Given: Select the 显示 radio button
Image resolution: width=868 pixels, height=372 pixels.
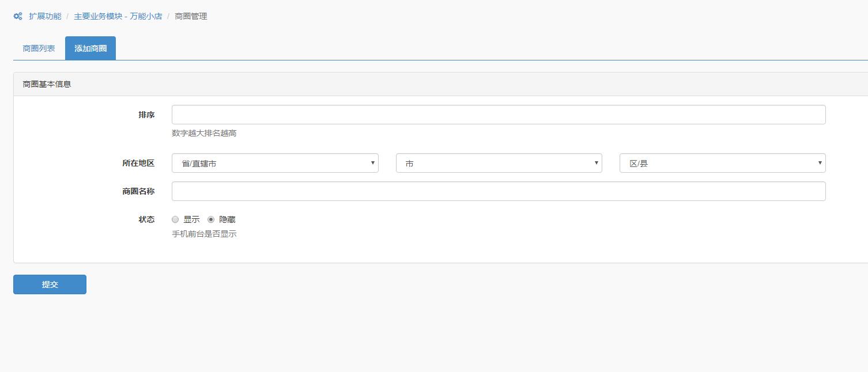Looking at the screenshot, I should pyautogui.click(x=175, y=219).
